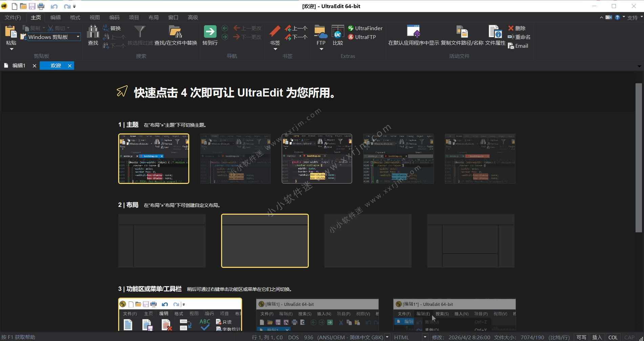Click Delete (删除) red X button
This screenshot has height=341, width=644.
click(x=517, y=28)
